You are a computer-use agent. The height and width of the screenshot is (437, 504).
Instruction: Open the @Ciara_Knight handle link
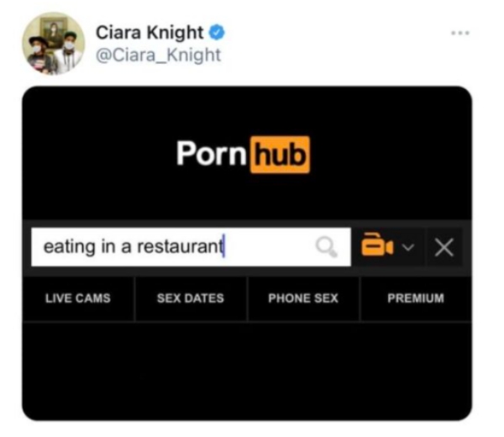(x=159, y=55)
